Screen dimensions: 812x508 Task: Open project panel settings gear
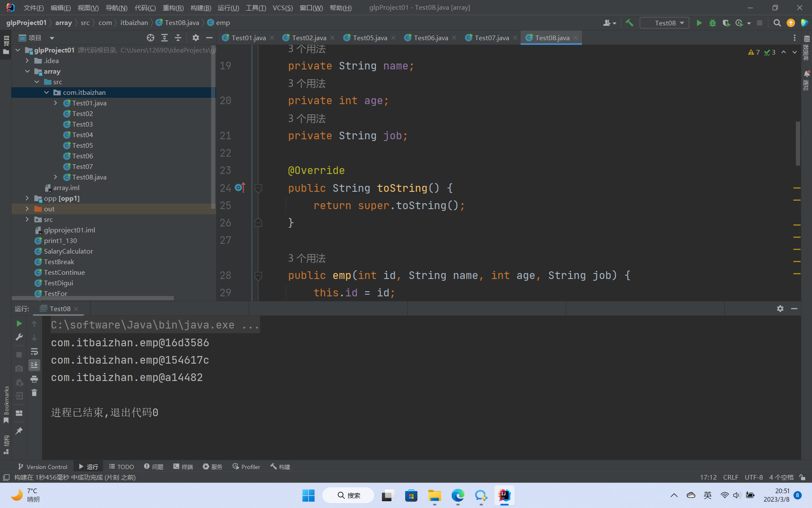(195, 38)
